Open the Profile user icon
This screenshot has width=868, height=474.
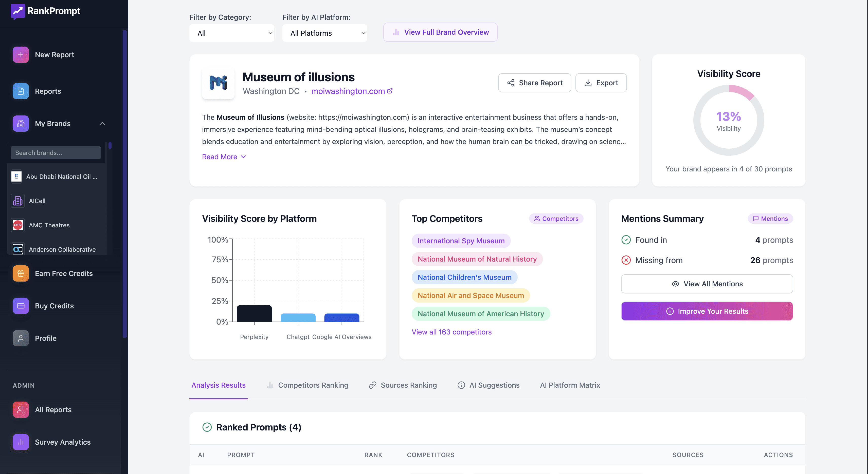coord(21,338)
